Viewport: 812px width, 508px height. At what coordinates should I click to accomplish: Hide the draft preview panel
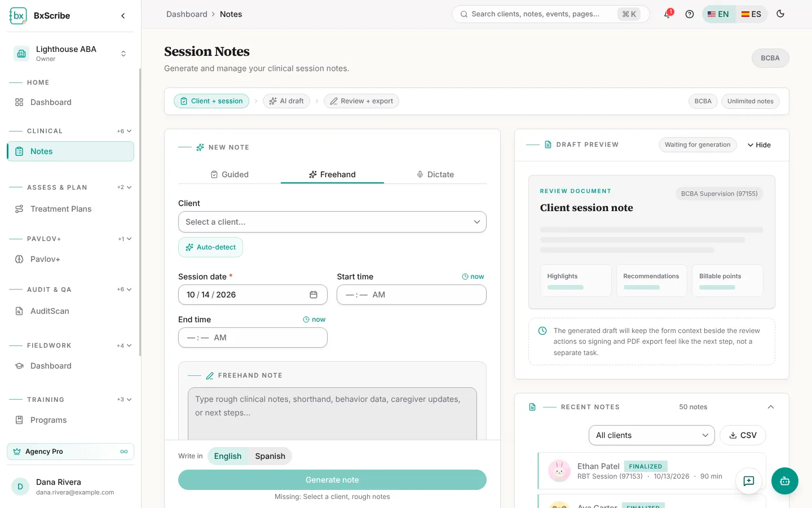[759, 145]
